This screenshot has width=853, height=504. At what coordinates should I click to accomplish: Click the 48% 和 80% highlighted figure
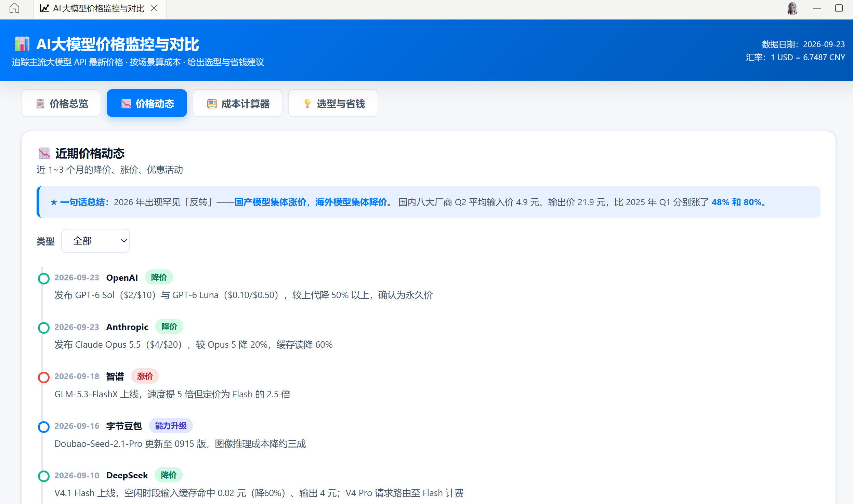(x=736, y=202)
